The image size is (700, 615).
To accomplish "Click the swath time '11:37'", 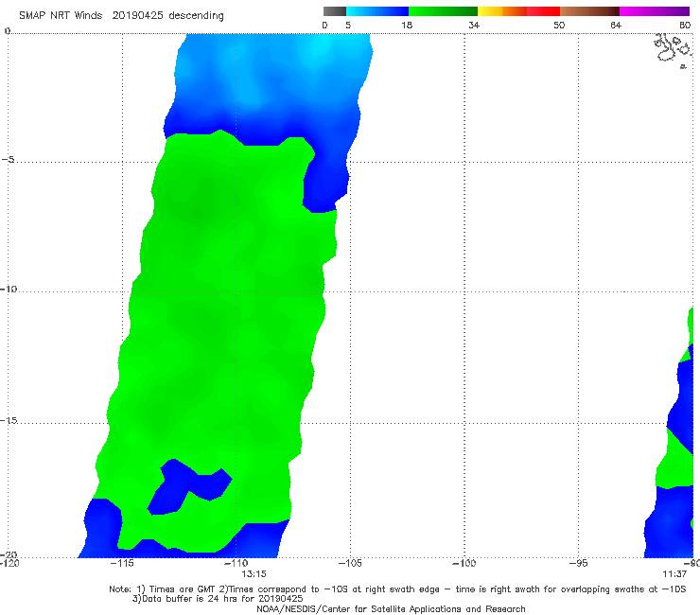I will [674, 574].
